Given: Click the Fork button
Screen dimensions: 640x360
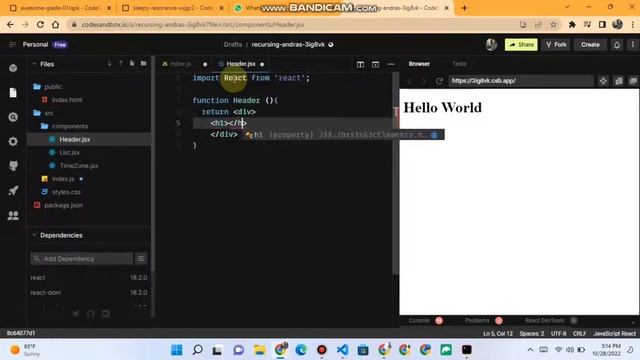Looking at the screenshot, I should point(556,45).
